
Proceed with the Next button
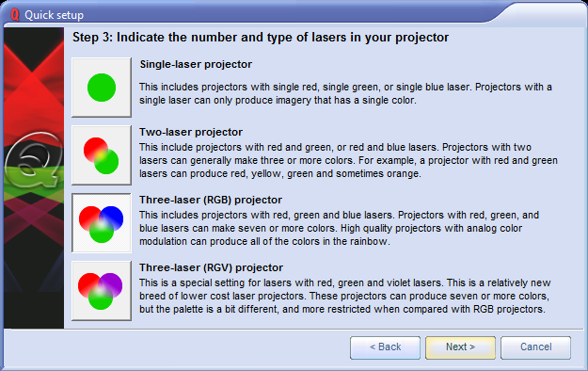460,347
